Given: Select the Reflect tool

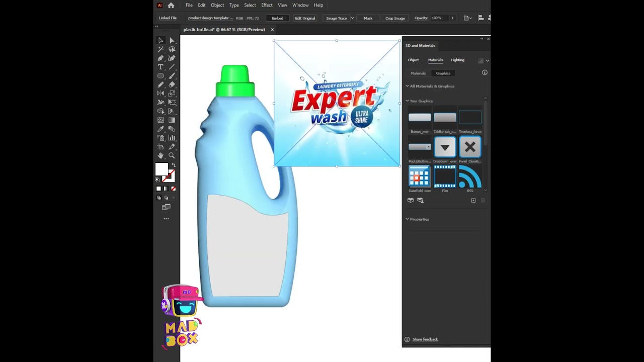Looking at the screenshot, I should [x=160, y=94].
